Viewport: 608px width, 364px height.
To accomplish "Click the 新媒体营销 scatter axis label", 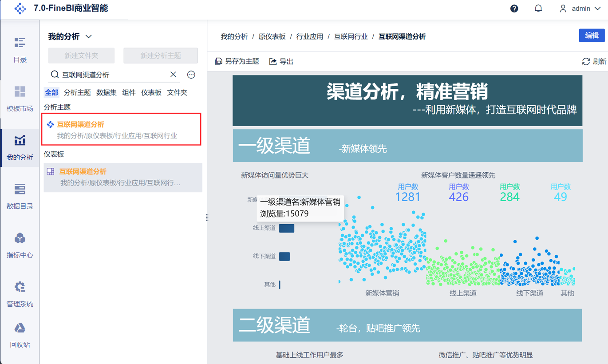I will click(382, 293).
